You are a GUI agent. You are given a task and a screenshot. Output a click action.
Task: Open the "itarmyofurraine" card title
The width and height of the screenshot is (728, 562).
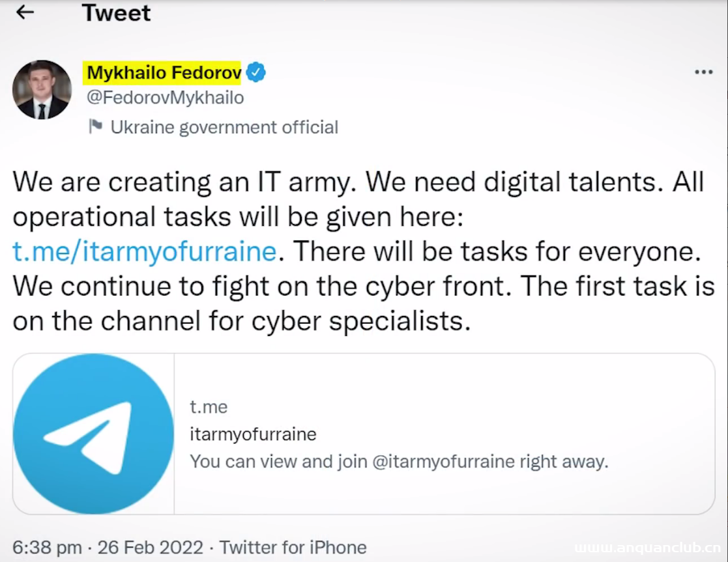pos(253,434)
